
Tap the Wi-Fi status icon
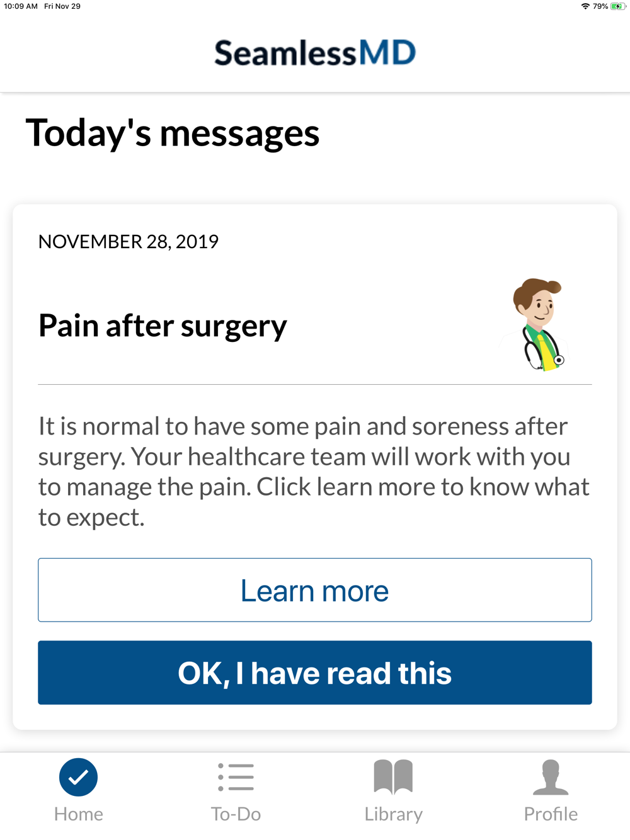[x=585, y=6]
